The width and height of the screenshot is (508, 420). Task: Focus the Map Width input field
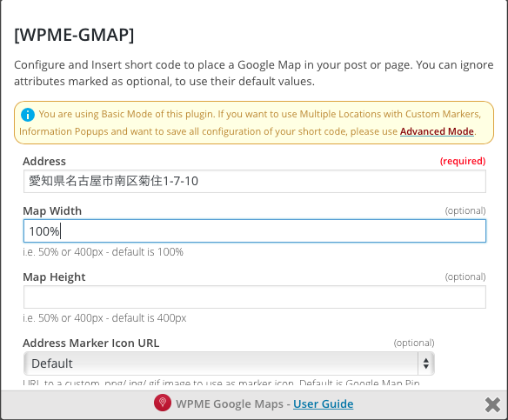coord(255,231)
